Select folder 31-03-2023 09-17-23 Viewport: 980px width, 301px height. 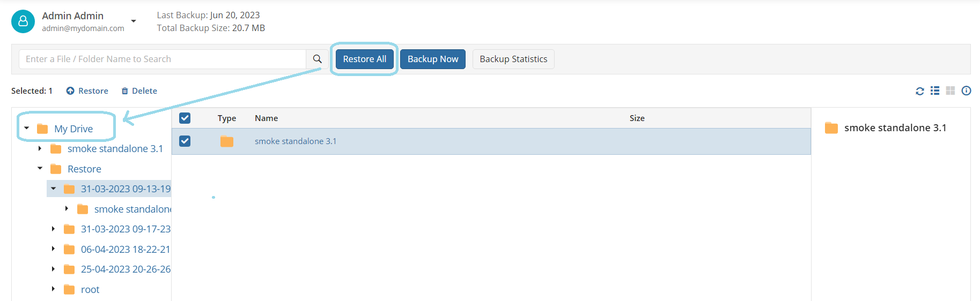coord(126,229)
